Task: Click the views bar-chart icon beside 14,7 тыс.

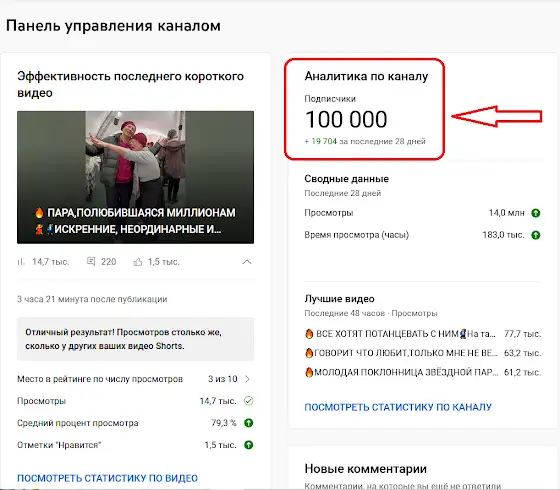Action: (x=21, y=262)
